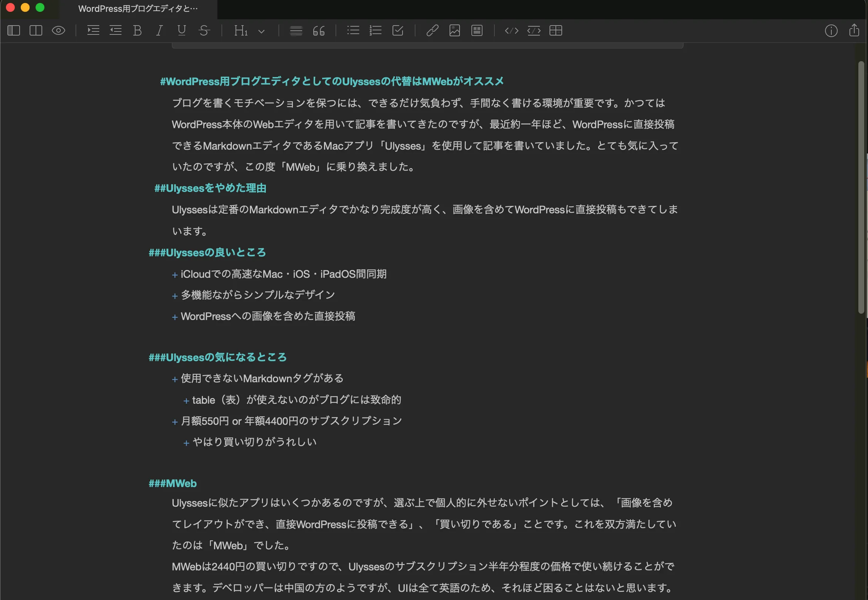Apply strikethrough formatting

(204, 31)
